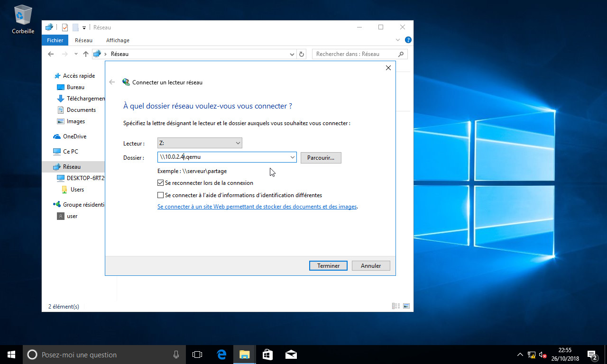Enable 'Se connecter à l'aide d'informations d'identification différentes'

coord(161,195)
